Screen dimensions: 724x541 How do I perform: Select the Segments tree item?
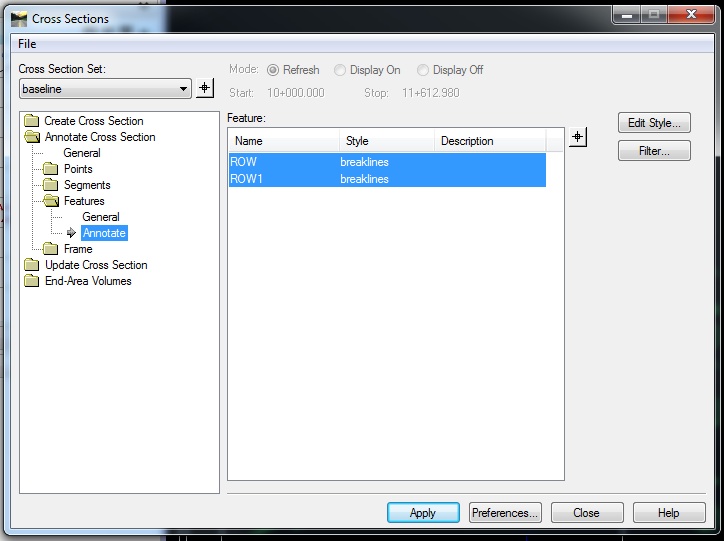(87, 185)
